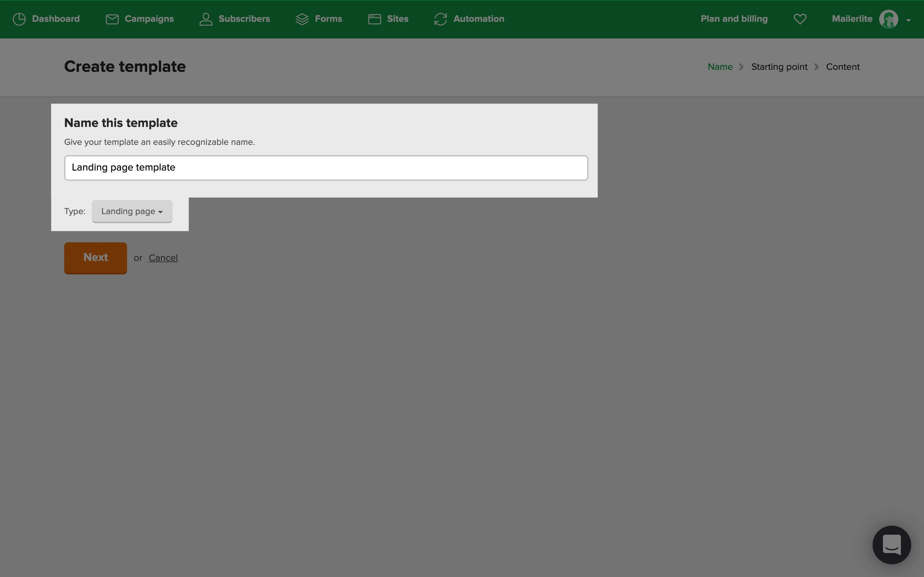Click the Dashboard clock icon
Screen dimensions: 924x577
point(19,19)
